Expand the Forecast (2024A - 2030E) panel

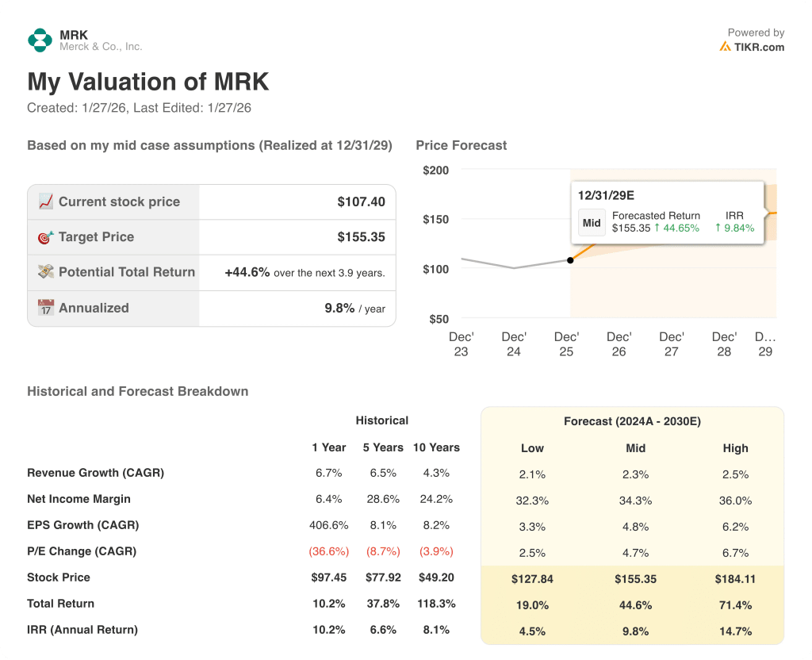[x=632, y=421]
